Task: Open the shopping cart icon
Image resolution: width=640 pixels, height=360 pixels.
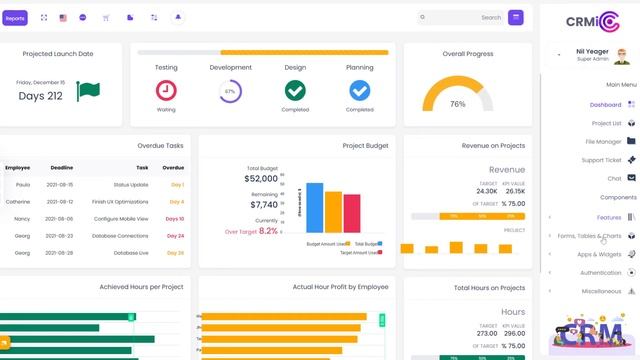Action: (106, 18)
